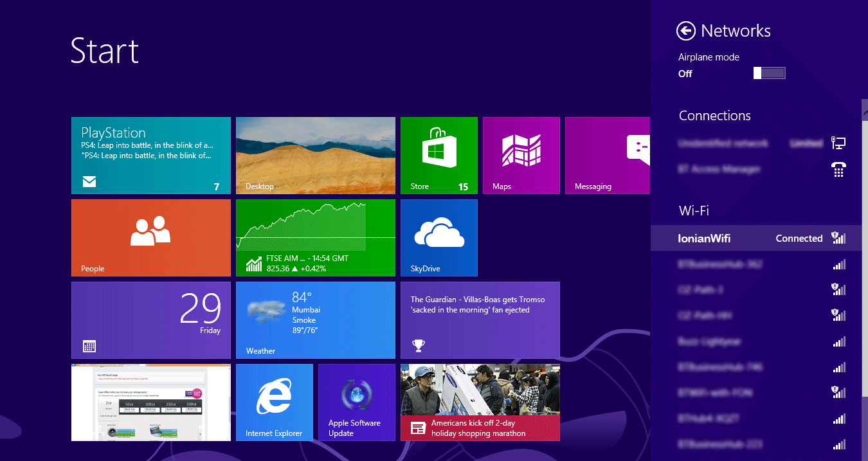The height and width of the screenshot is (461, 868).
Task: Open the holiday shopping marathon news tile
Action: (480, 402)
